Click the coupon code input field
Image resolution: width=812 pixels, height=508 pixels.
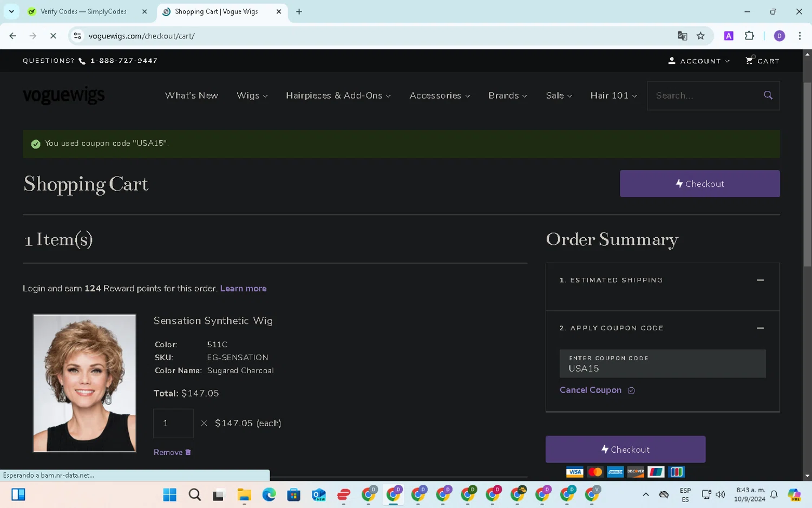coord(663,363)
